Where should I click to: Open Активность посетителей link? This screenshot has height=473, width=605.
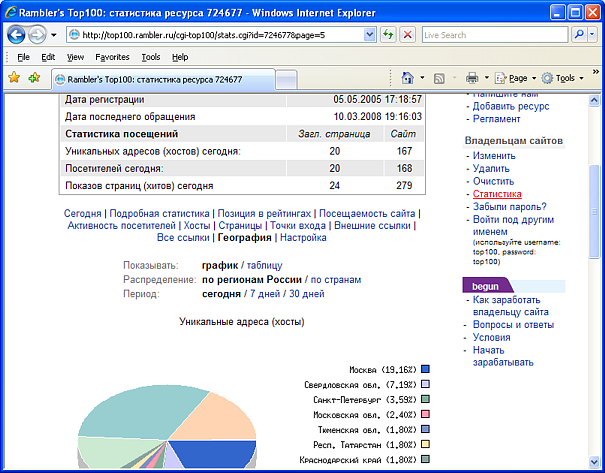122,225
